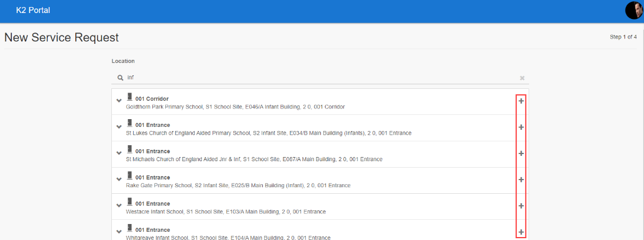The width and height of the screenshot is (644, 240).
Task: Click plus icon for Rake Gate Primary School
Action: click(x=521, y=180)
